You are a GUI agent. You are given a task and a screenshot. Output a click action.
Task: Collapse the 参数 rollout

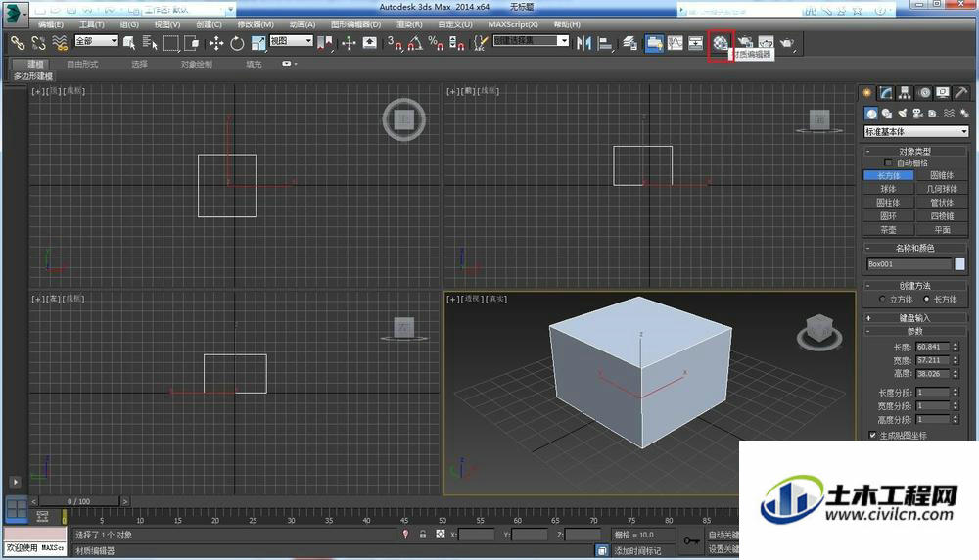click(x=915, y=331)
